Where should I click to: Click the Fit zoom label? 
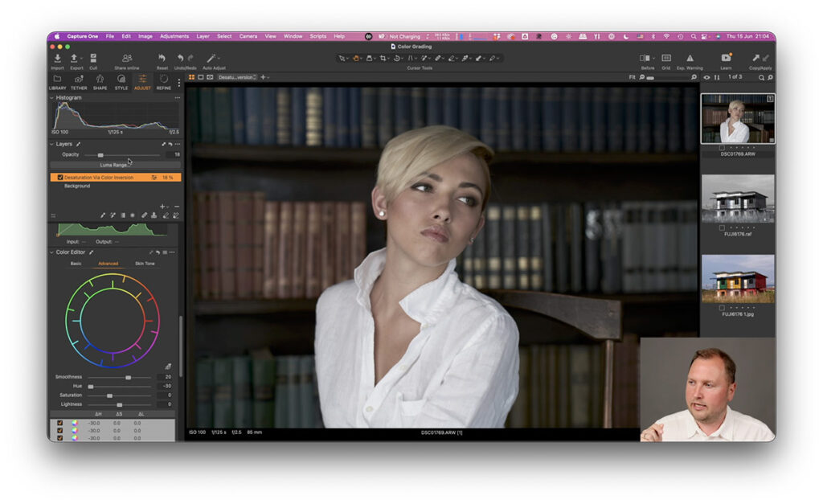[632, 77]
